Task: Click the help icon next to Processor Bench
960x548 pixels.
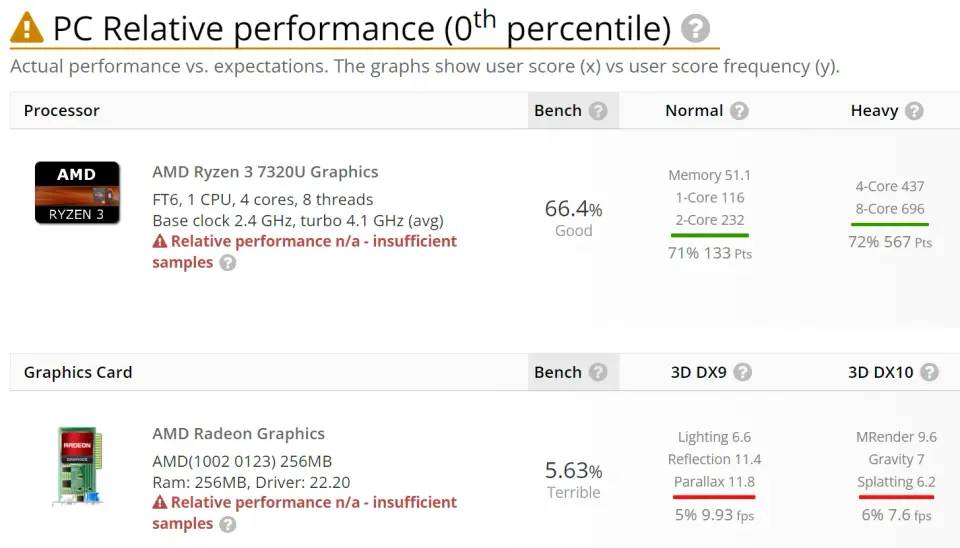Action: (598, 111)
